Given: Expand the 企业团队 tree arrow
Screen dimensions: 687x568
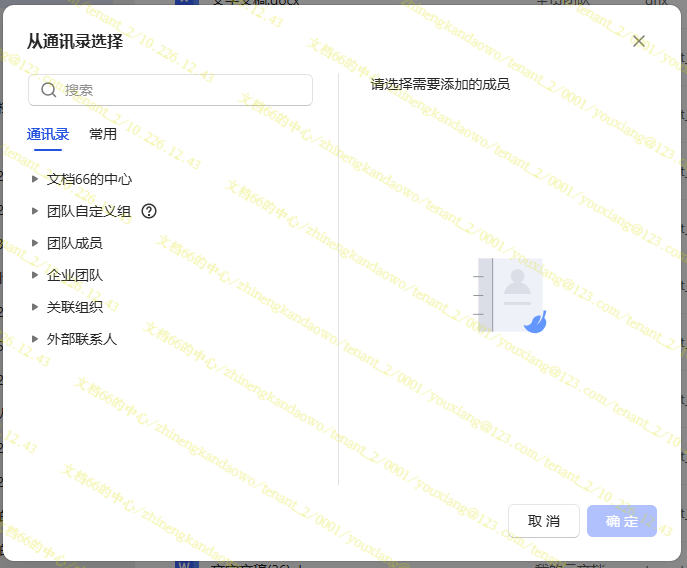Looking at the screenshot, I should (35, 275).
